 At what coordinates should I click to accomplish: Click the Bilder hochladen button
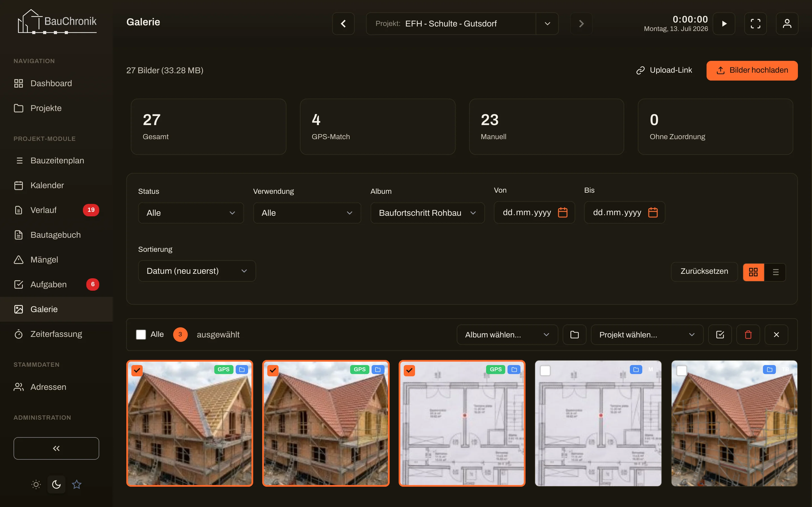coord(752,70)
